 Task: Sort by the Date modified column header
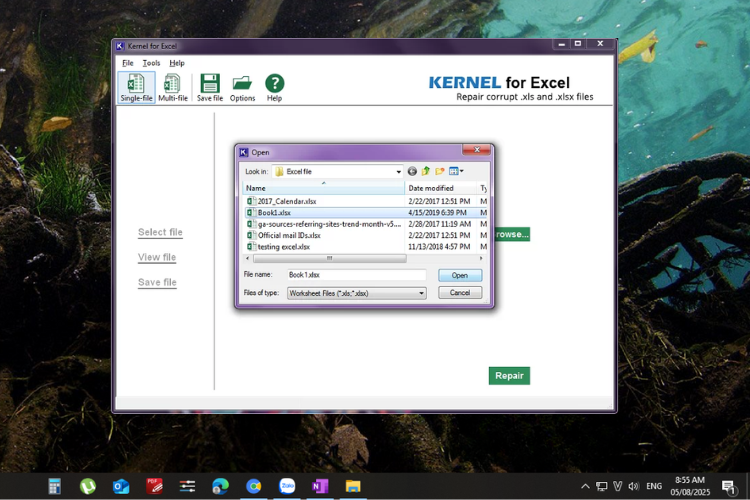(x=441, y=188)
